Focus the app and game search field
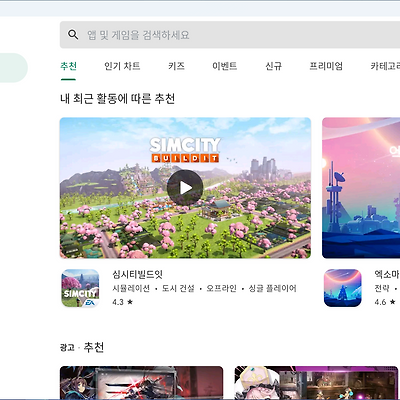 click(230, 35)
